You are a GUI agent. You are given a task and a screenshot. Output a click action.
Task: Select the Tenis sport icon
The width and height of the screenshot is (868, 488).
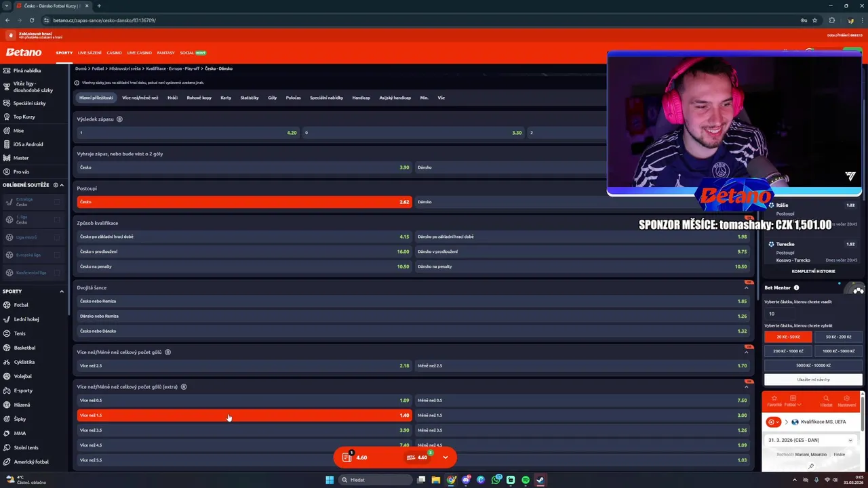pos(7,333)
